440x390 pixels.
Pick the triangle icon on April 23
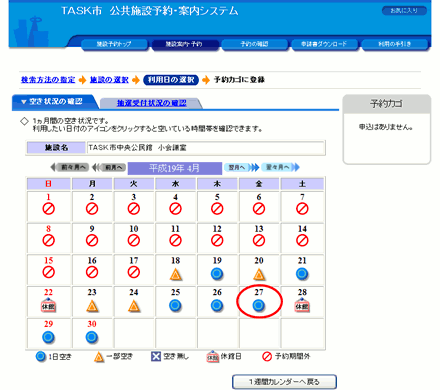pyautogui.click(x=92, y=306)
